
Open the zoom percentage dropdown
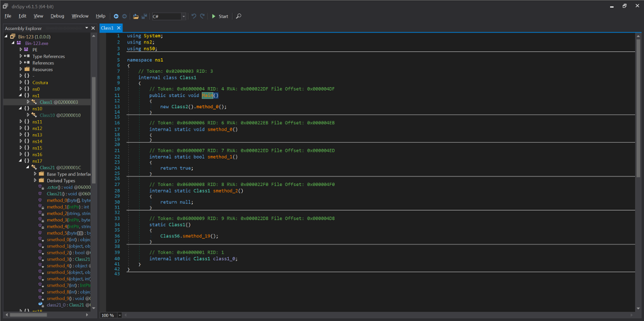pyautogui.click(x=119, y=315)
